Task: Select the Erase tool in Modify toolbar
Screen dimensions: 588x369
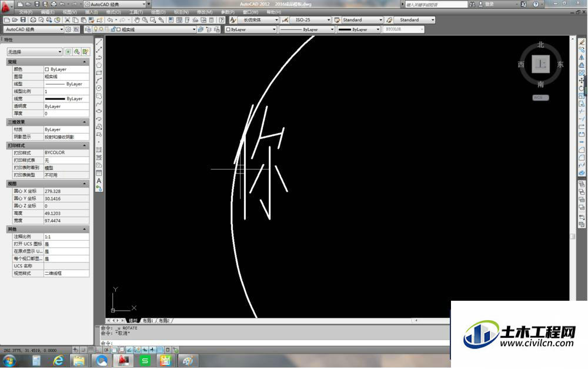Action: pyautogui.click(x=582, y=42)
